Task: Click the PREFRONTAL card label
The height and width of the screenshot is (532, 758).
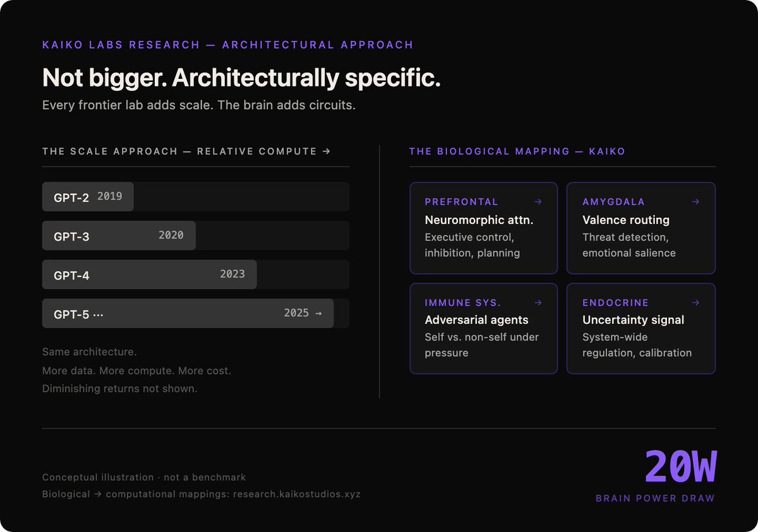Action: (x=461, y=202)
